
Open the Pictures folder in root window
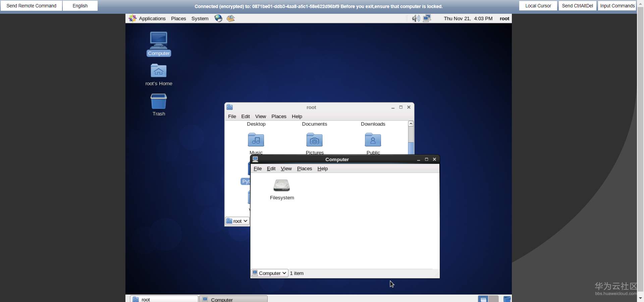(x=314, y=140)
